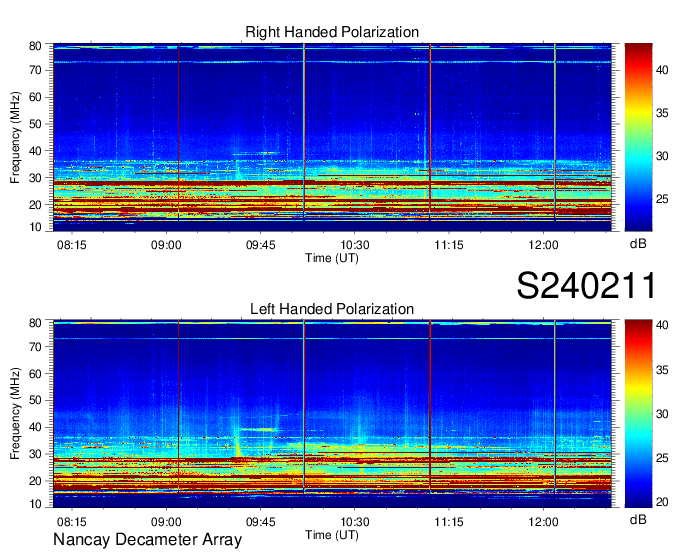Click the 10 MHz label on the bottom plot
The width and height of the screenshot is (680, 552).
coord(35,504)
